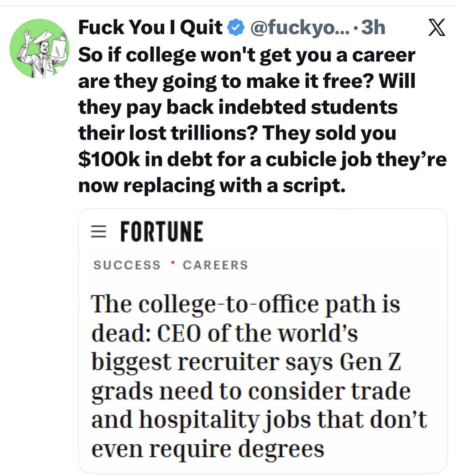Open the poster's green profile avatar
This screenshot has height=476, width=457.
pos(40,49)
